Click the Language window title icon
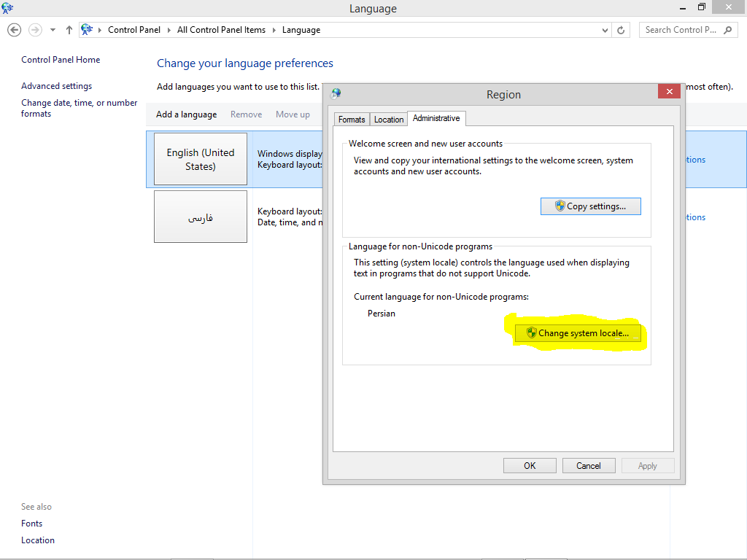 coord(8,9)
